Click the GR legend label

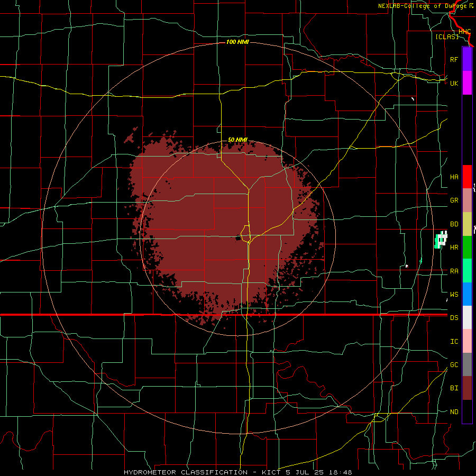point(454,200)
